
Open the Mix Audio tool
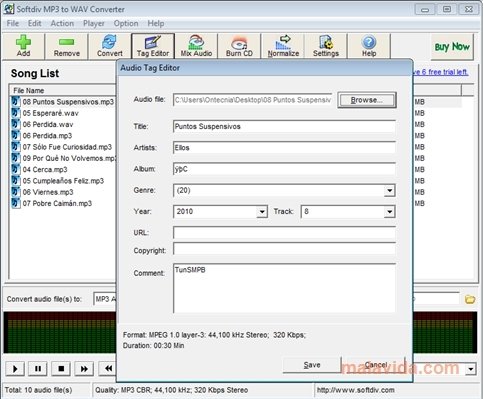click(x=196, y=46)
